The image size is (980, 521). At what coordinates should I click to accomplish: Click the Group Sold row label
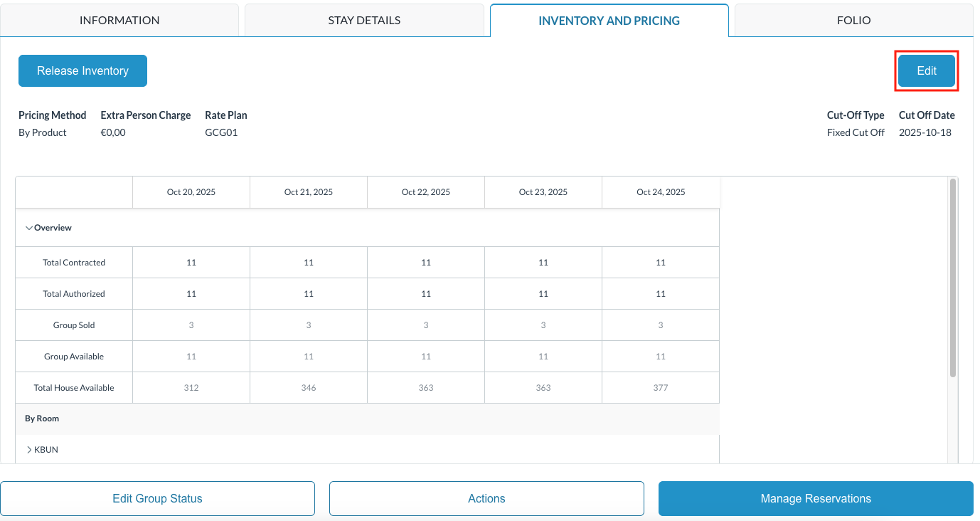tap(74, 325)
